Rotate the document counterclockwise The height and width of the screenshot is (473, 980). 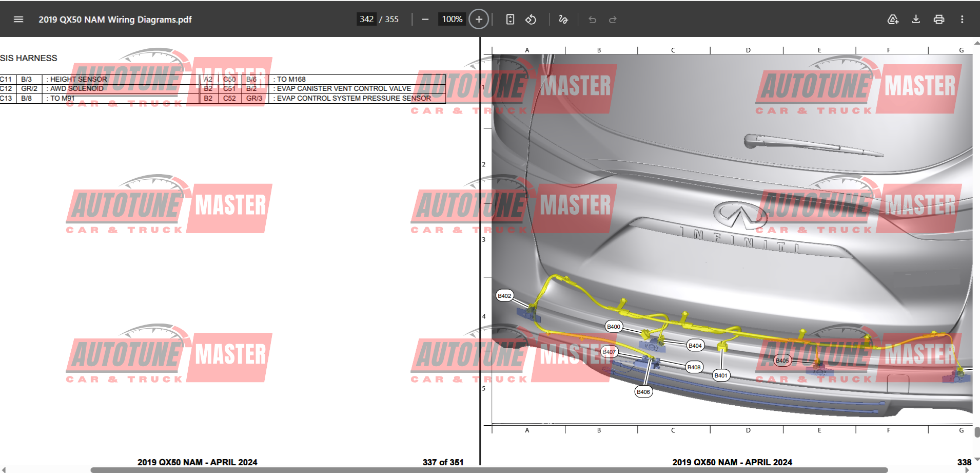tap(531, 20)
